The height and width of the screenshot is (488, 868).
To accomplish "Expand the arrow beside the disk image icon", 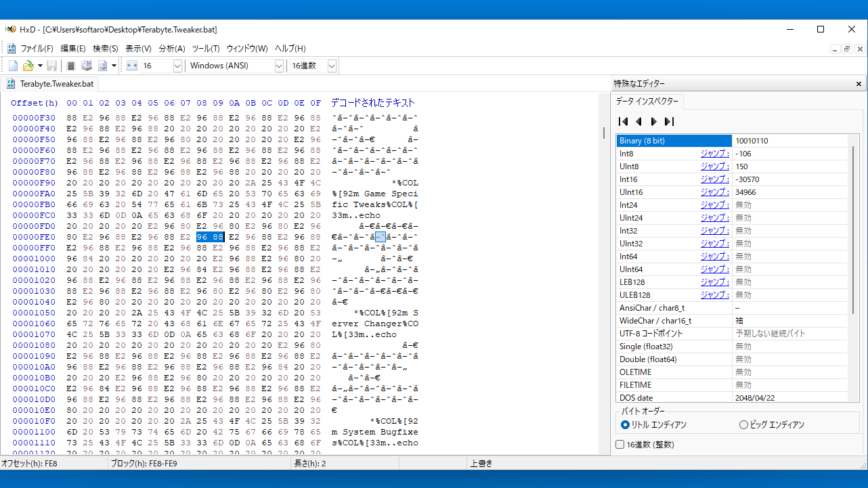I will 114,66.
